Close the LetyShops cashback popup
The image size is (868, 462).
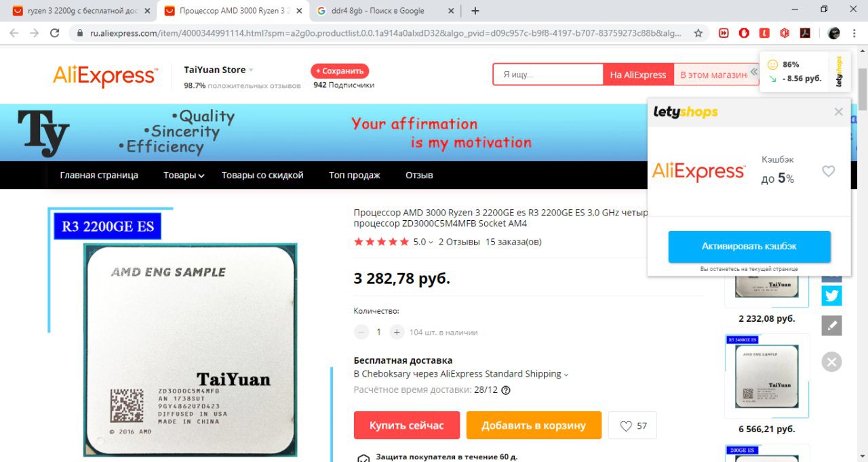pos(839,112)
